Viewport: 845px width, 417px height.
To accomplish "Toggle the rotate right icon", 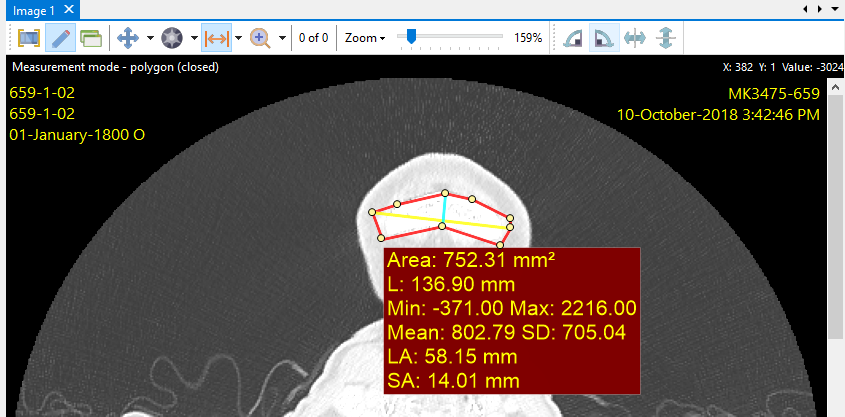I will [x=604, y=38].
